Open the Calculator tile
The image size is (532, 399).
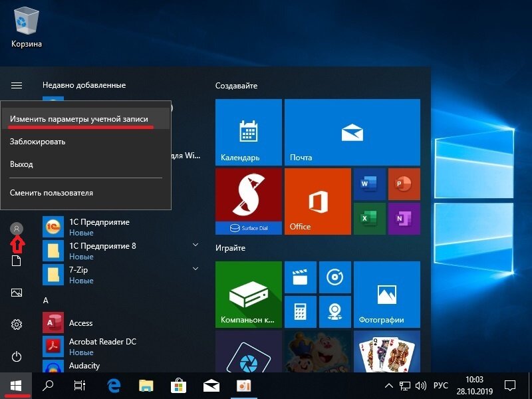tap(301, 311)
